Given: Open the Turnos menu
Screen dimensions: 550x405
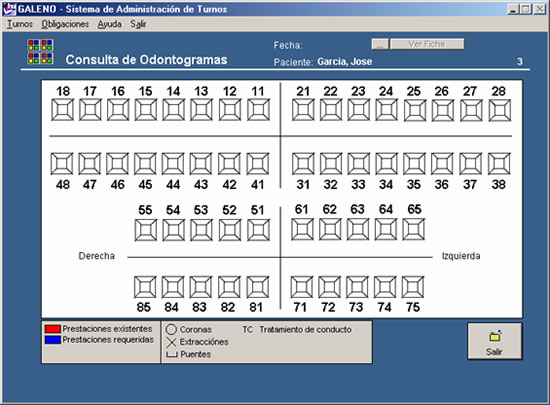Looking at the screenshot, I should tap(20, 24).
